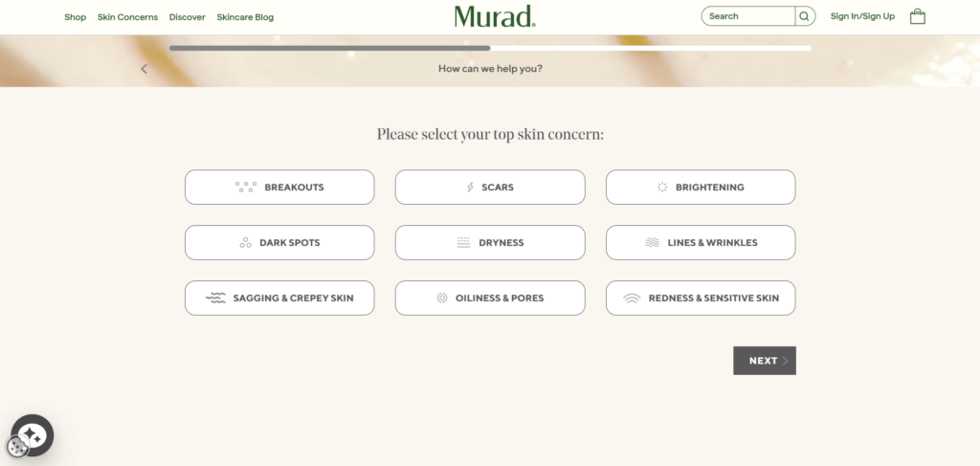Open the Skin Concerns menu
The image size is (980, 466).
[127, 17]
